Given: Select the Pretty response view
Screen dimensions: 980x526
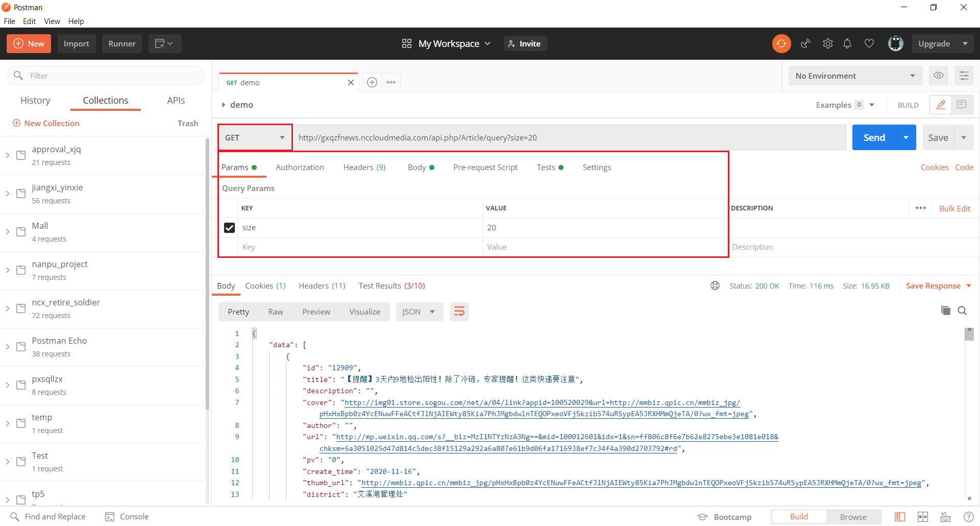Looking at the screenshot, I should [x=238, y=312].
